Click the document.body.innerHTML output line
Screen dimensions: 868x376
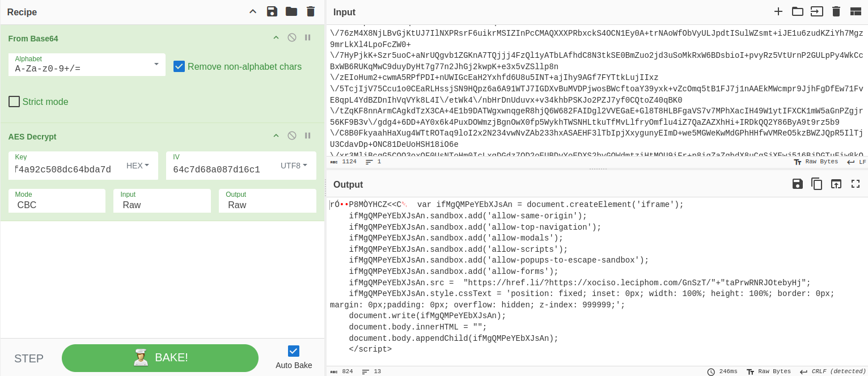(418, 327)
